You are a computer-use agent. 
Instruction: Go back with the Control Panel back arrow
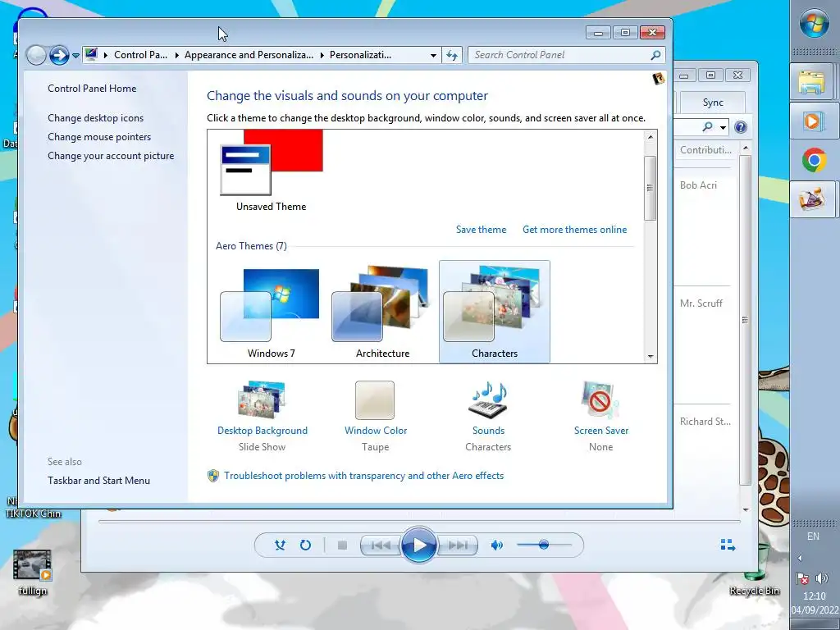click(x=36, y=55)
